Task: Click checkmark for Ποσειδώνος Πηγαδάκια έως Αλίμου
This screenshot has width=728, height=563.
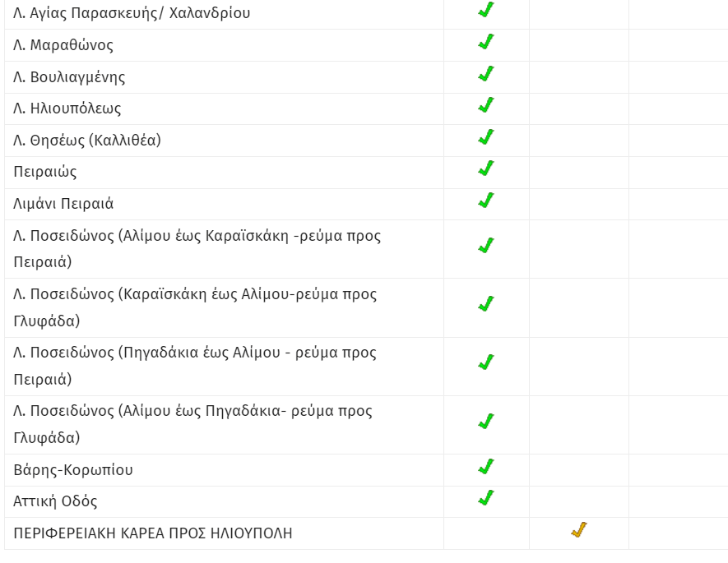Action: (486, 362)
